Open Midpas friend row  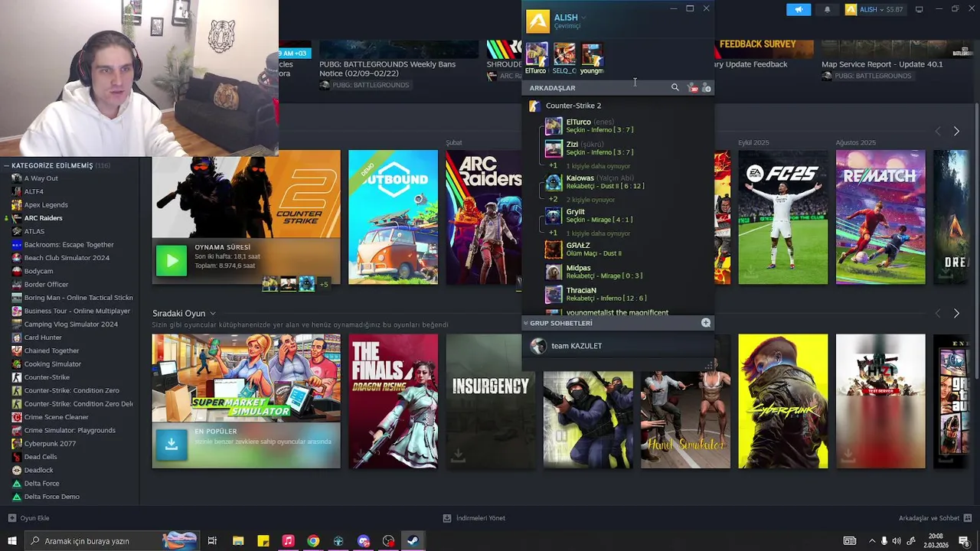click(618, 272)
